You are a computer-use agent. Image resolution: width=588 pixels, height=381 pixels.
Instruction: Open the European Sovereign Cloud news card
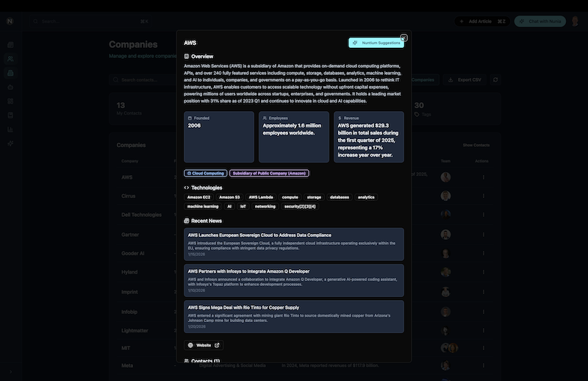pos(294,244)
